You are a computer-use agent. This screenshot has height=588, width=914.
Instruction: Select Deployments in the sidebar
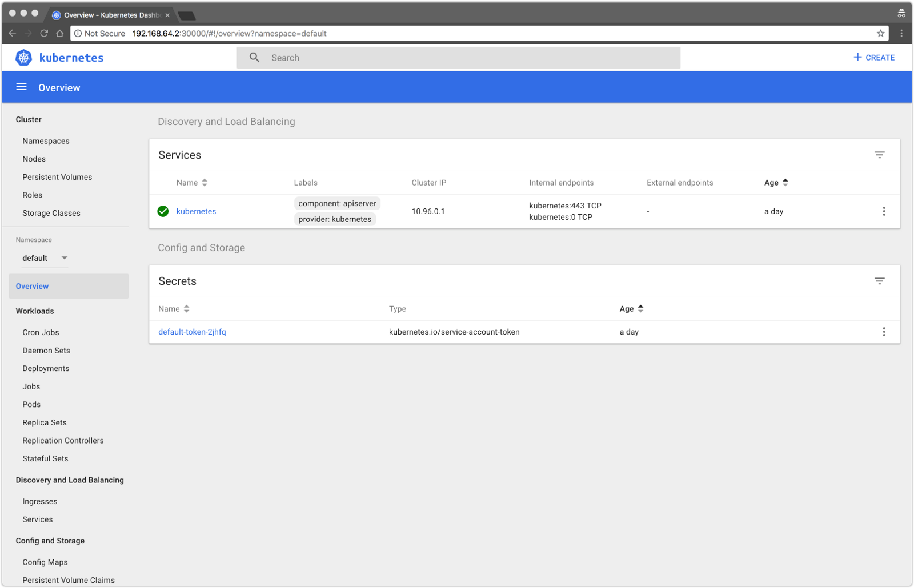pos(46,369)
